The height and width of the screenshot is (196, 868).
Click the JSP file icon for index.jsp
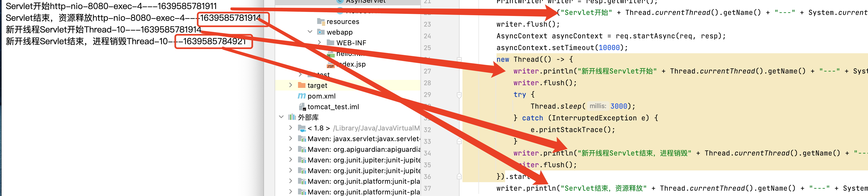330,65
